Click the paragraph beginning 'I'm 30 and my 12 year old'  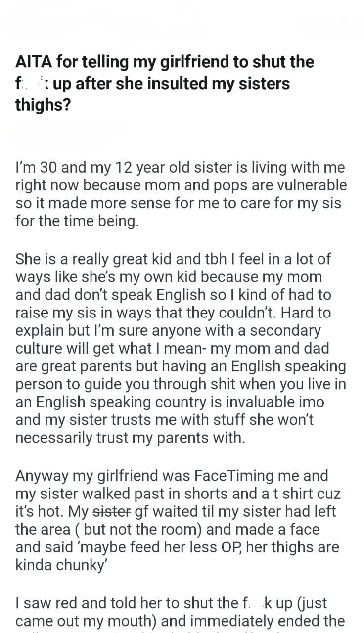(181, 194)
